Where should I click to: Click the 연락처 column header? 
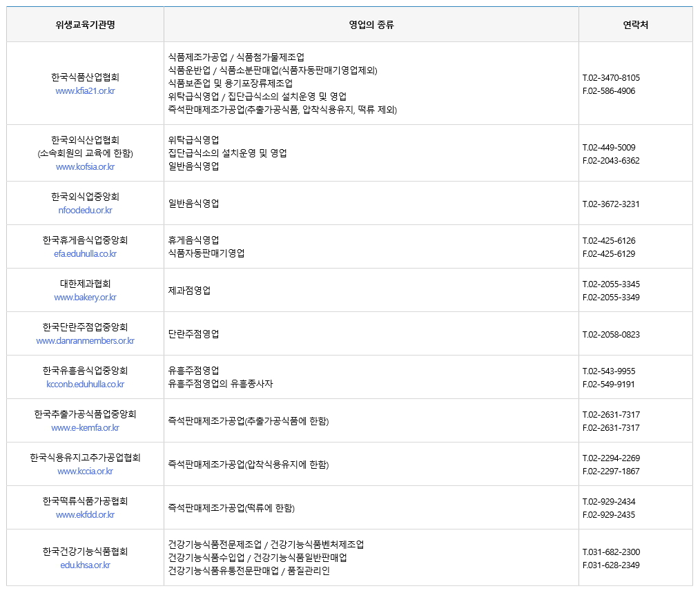(636, 25)
